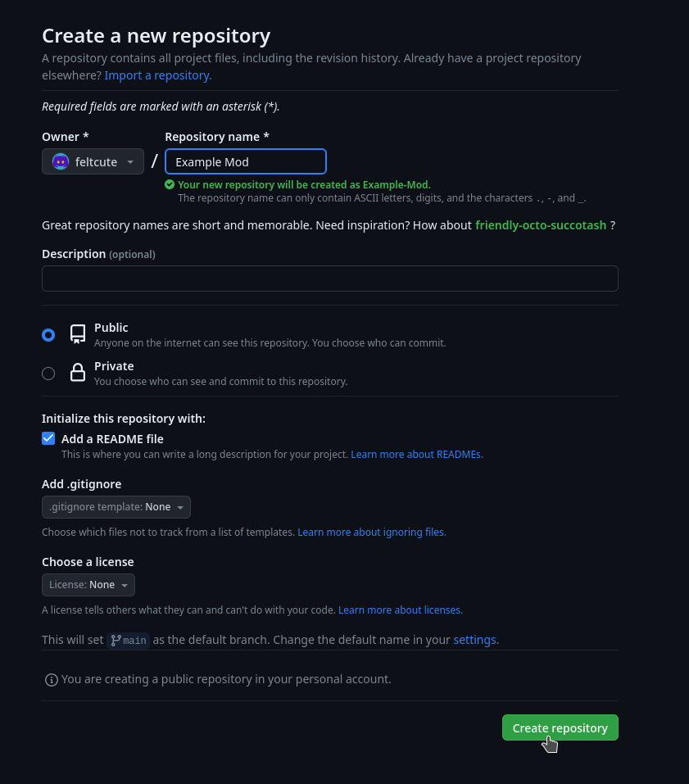Select the Public radio button
Viewport: 689px width, 784px height.
(48, 334)
